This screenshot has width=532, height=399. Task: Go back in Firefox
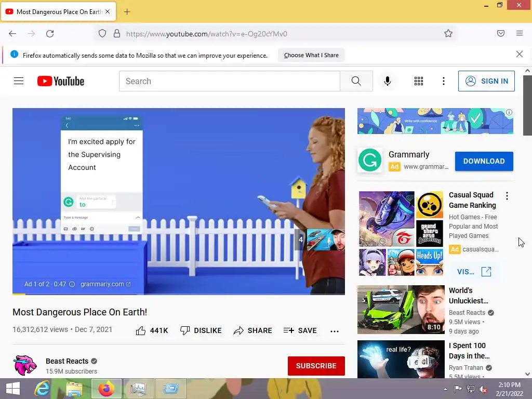[12, 34]
